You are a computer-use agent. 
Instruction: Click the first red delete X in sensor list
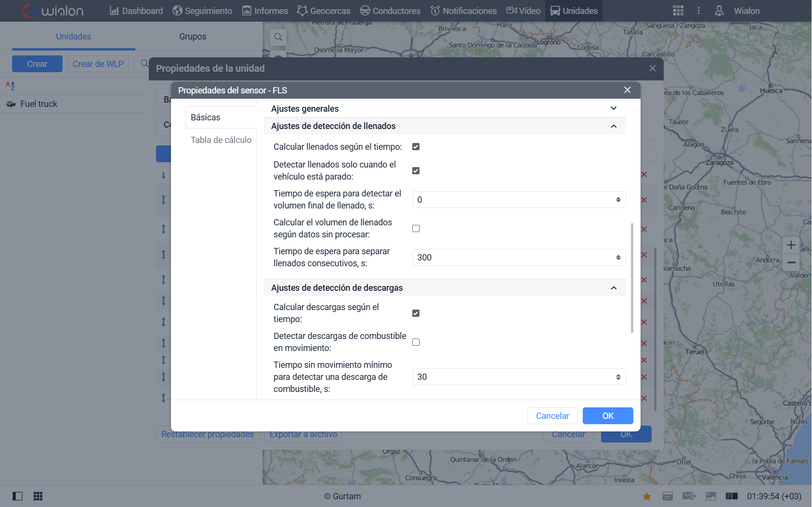tap(644, 174)
